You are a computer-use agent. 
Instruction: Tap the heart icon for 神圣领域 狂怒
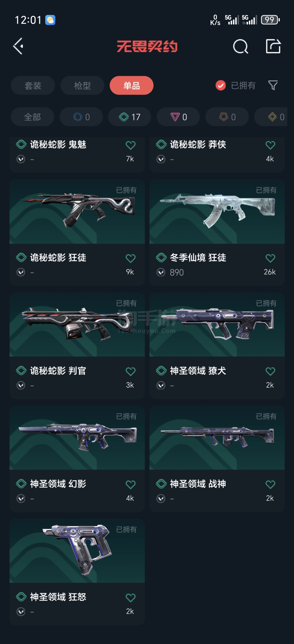pos(130,598)
